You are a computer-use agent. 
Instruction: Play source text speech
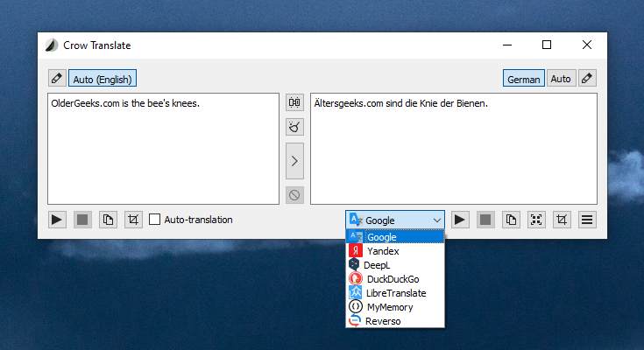tap(57, 220)
